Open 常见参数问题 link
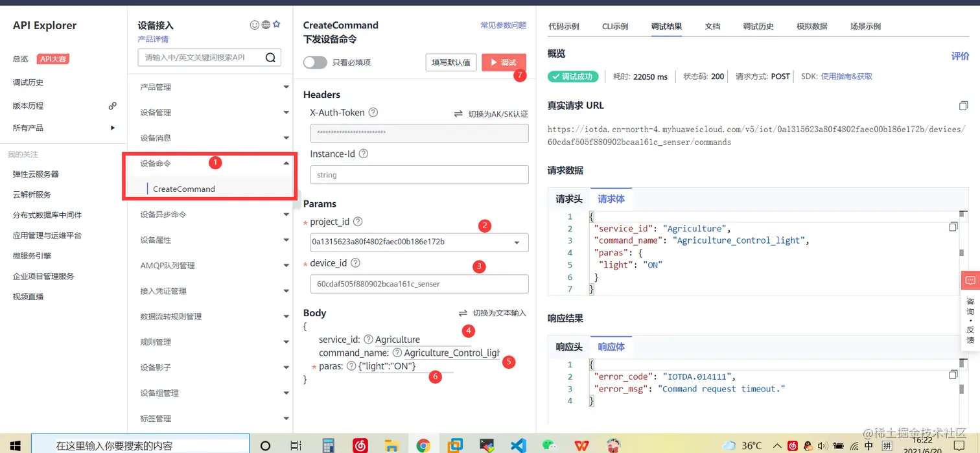 pos(503,25)
